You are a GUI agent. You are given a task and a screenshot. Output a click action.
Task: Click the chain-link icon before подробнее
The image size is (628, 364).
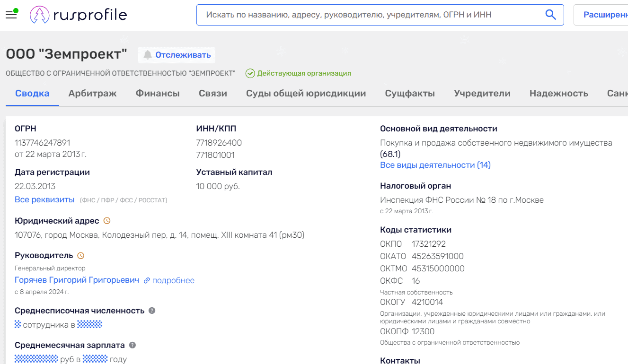pos(147,280)
